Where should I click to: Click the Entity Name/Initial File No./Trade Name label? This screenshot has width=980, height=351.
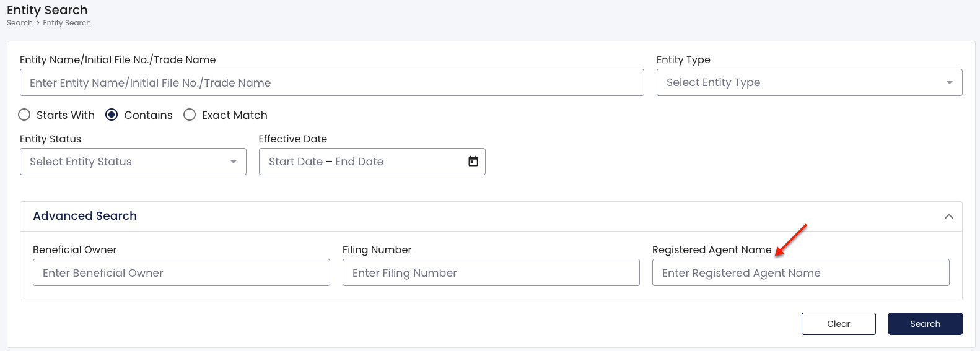[118, 59]
